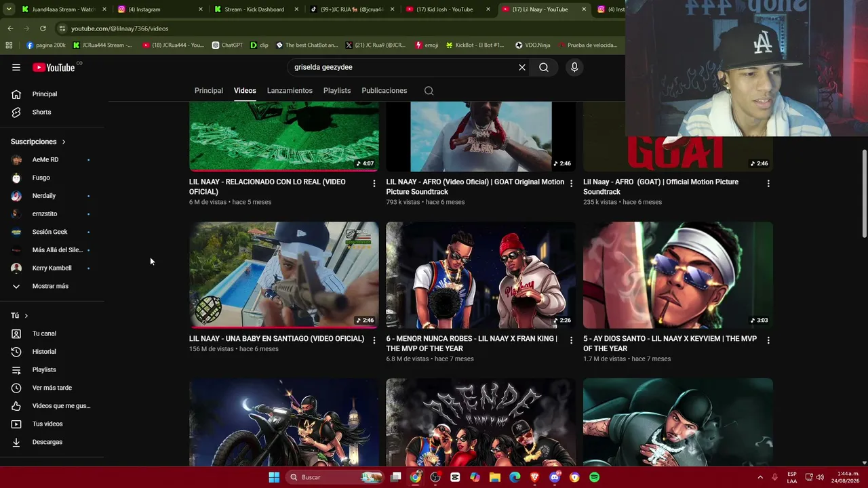Open Ver más tarde list
The image size is (868, 488).
tap(52, 388)
